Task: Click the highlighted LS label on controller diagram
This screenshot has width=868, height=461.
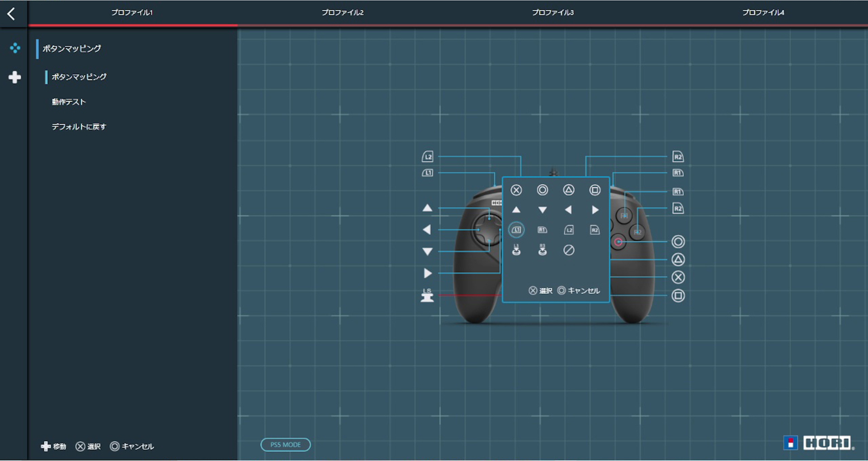Action: (427, 295)
